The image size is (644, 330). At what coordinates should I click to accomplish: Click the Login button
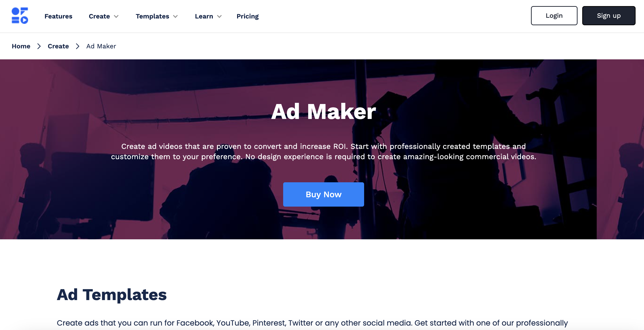click(x=554, y=16)
